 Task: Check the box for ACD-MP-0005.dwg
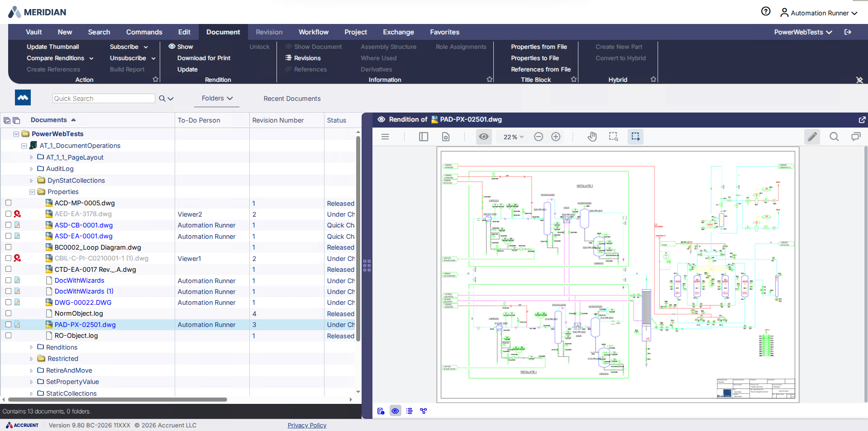coord(8,203)
